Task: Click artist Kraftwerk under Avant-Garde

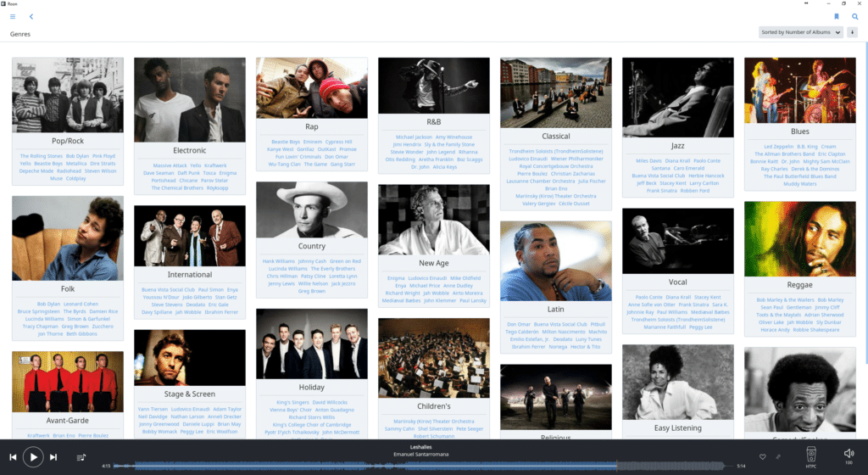Action: pos(38,436)
